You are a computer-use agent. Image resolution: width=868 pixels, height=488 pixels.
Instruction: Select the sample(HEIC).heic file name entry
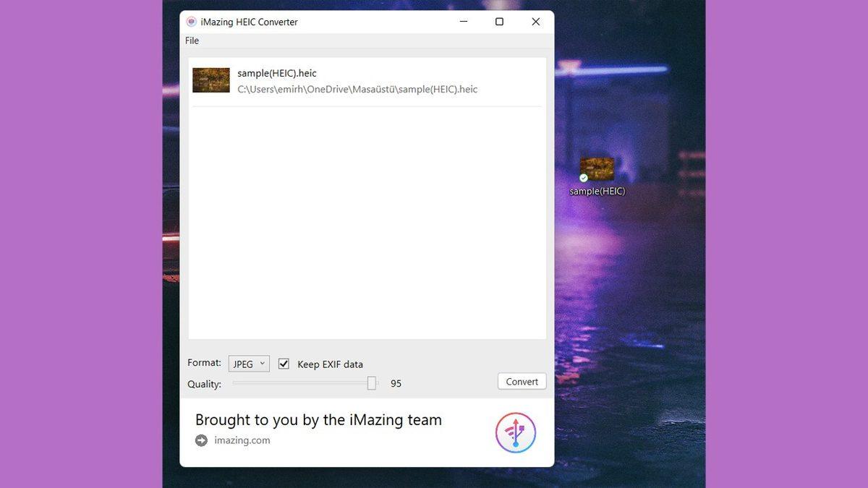click(x=277, y=73)
